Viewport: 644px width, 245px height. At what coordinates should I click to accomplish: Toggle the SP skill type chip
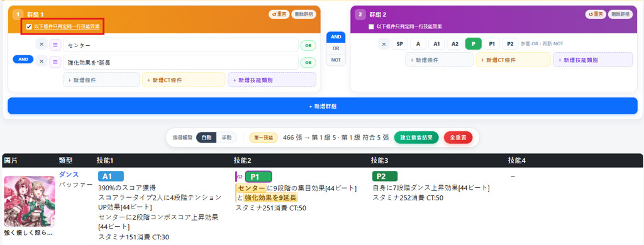tap(399, 44)
